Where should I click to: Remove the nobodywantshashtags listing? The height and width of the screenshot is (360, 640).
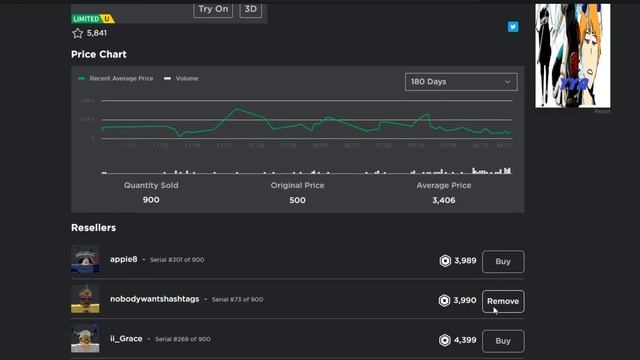pos(503,301)
